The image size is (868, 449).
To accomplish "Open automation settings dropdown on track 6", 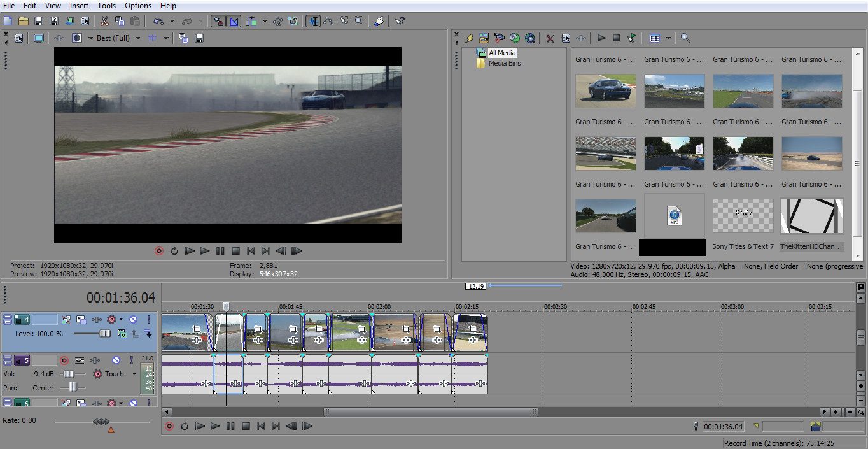I will [122, 403].
